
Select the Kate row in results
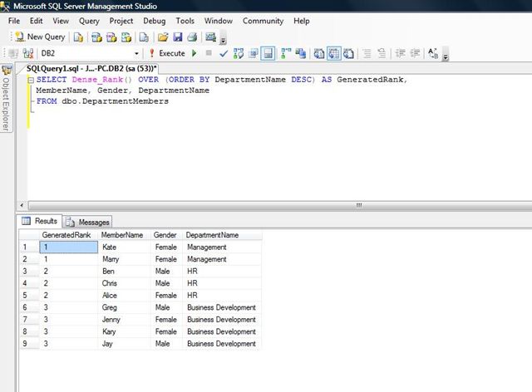[108, 247]
